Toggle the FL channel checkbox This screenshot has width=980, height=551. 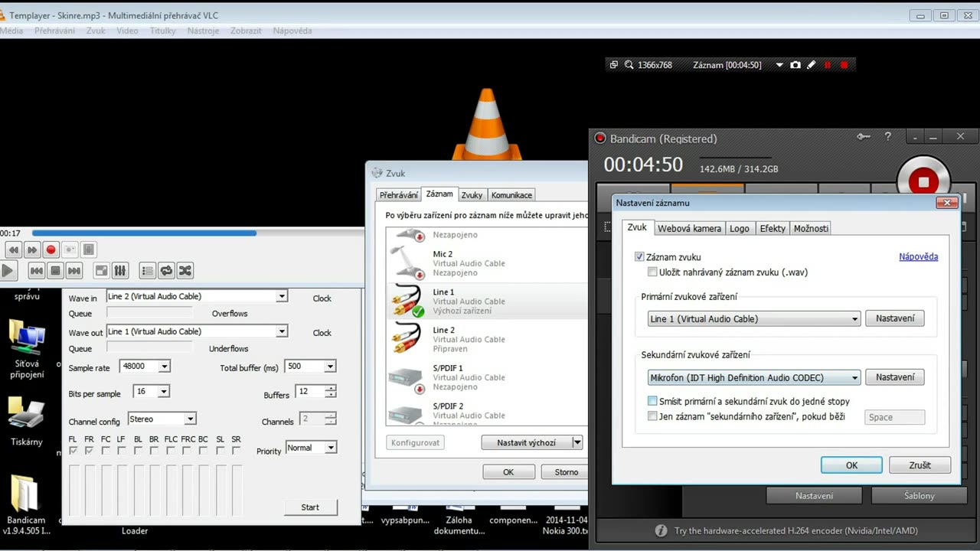73,451
